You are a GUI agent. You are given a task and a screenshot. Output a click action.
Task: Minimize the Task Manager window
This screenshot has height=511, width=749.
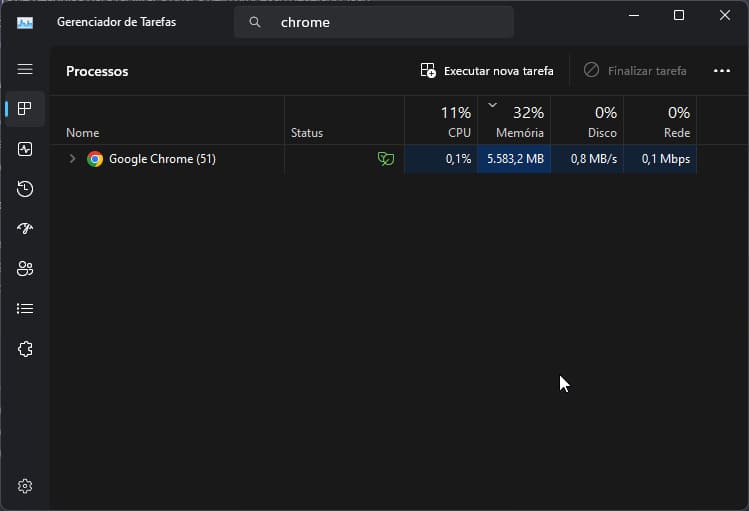(634, 15)
